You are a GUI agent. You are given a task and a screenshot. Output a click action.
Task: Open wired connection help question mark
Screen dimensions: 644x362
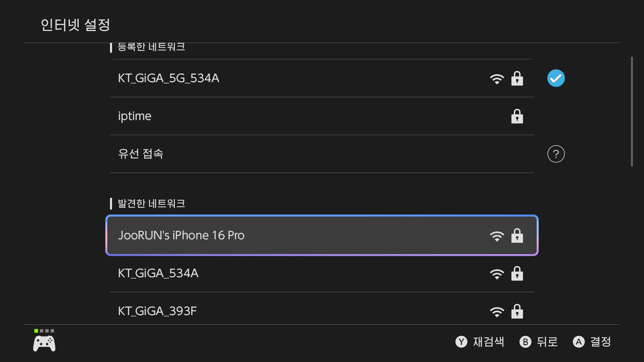coord(556,154)
